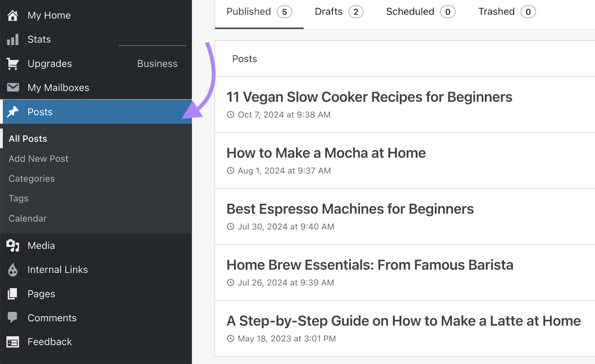Open the Trashed posts tab
The height and width of the screenshot is (364, 595).
pos(506,12)
